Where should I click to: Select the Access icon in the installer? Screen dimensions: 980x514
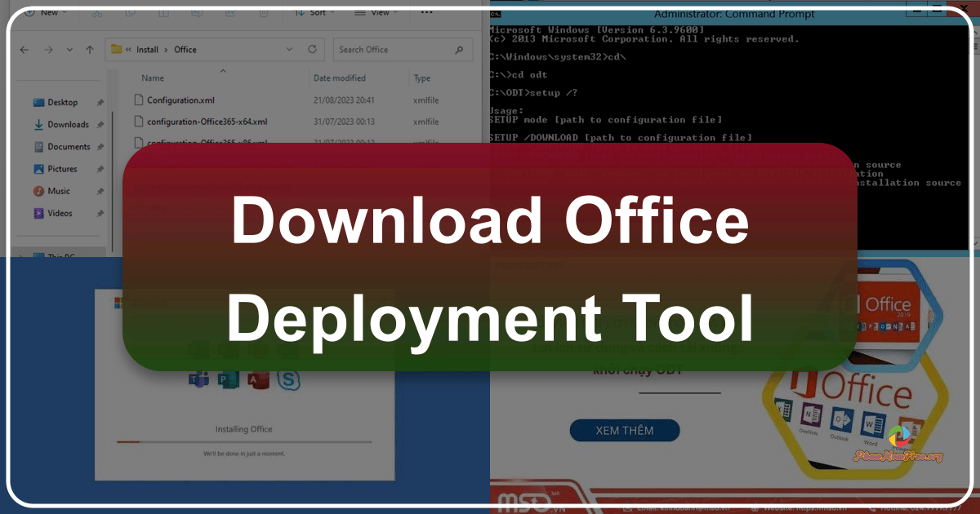(x=259, y=379)
